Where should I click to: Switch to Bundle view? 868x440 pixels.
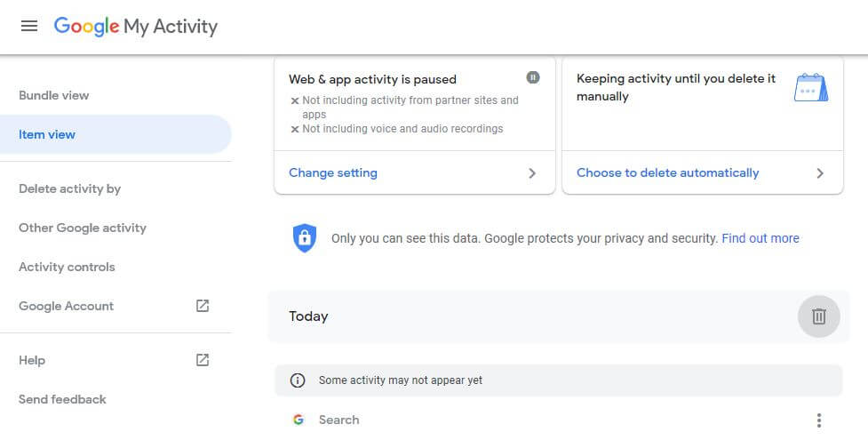[53, 95]
